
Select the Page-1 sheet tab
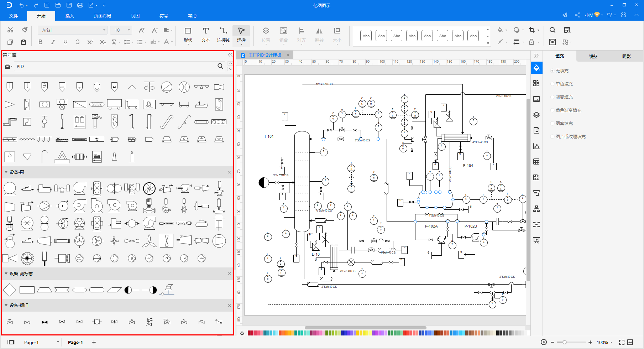pos(75,342)
